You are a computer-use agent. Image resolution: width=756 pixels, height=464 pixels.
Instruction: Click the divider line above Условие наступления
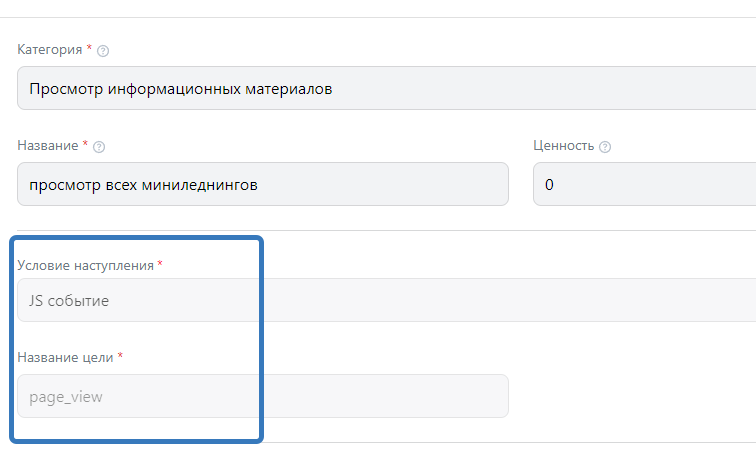[500, 230]
